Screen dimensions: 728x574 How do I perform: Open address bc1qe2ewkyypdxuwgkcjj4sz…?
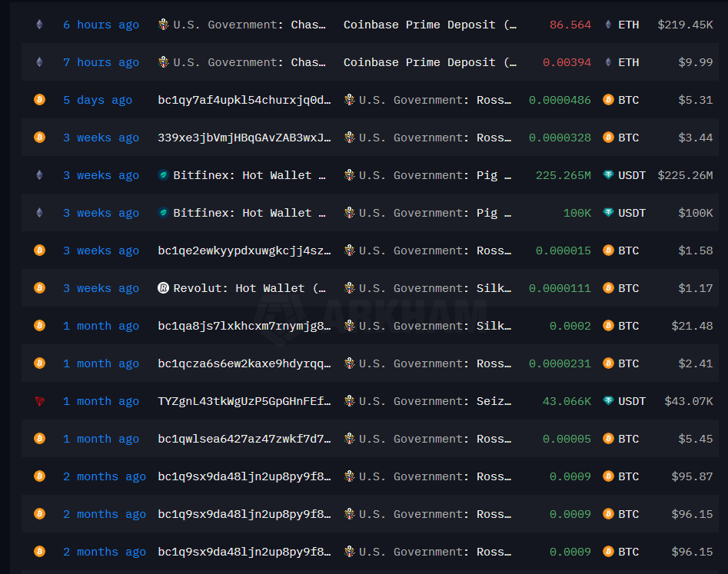[x=244, y=251]
